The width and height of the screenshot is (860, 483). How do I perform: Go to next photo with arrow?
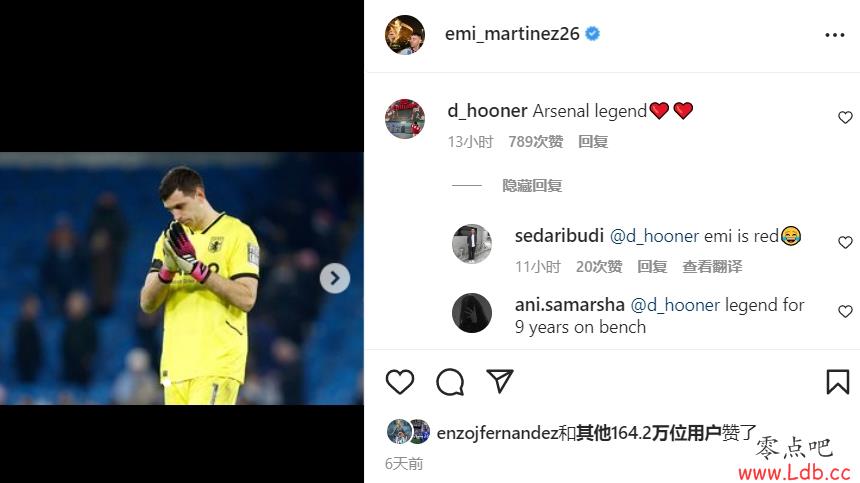coord(335,279)
